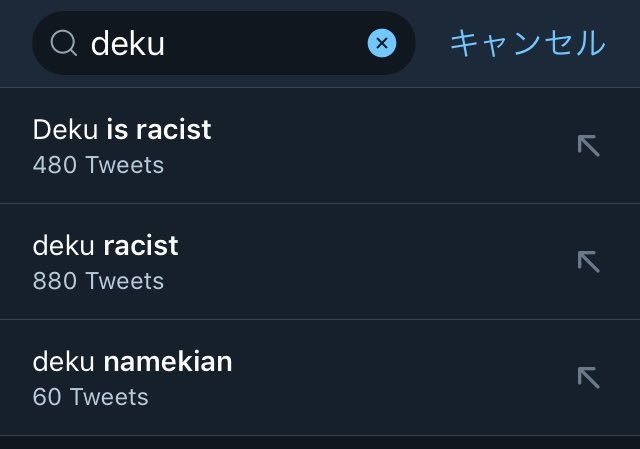Viewport: 640px width, 449px height.
Task: Insert 'deku namekian' into search via its arrow
Action: pyautogui.click(x=589, y=378)
